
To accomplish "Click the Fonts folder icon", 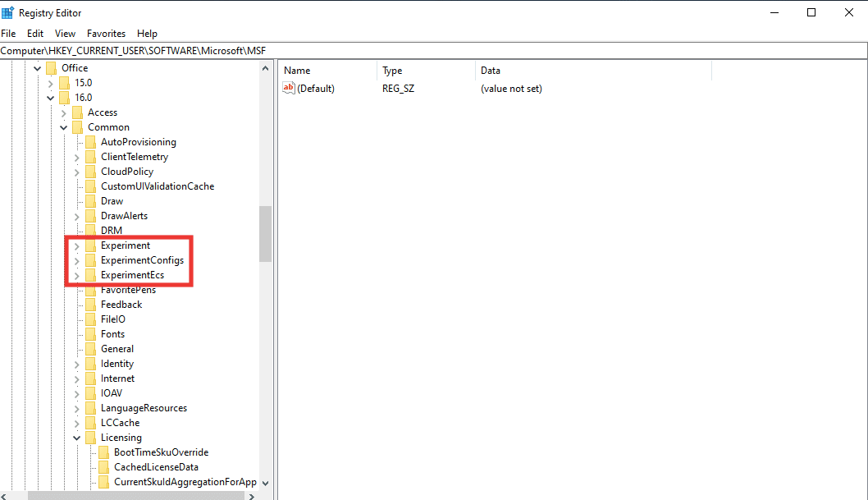I will [x=91, y=334].
